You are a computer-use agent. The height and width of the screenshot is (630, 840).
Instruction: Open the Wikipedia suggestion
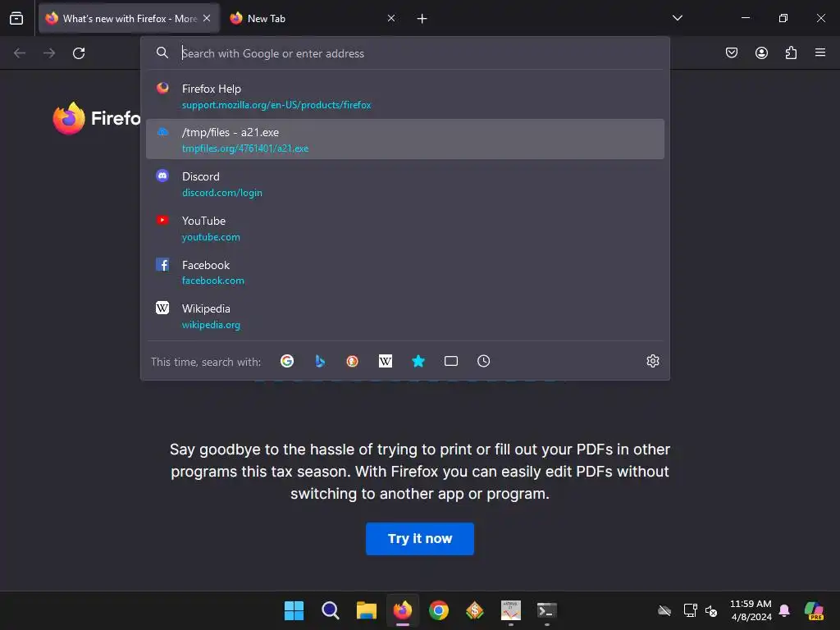coord(405,316)
